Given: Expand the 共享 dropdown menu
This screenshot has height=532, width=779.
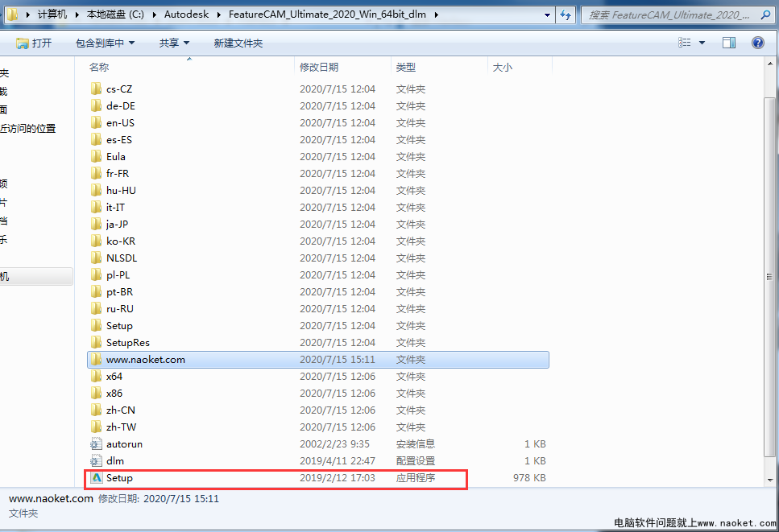Looking at the screenshot, I should (x=186, y=43).
